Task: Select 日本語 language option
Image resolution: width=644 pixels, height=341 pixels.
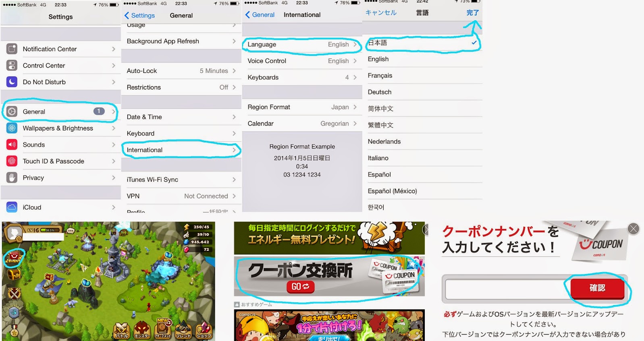Action: 422,43
